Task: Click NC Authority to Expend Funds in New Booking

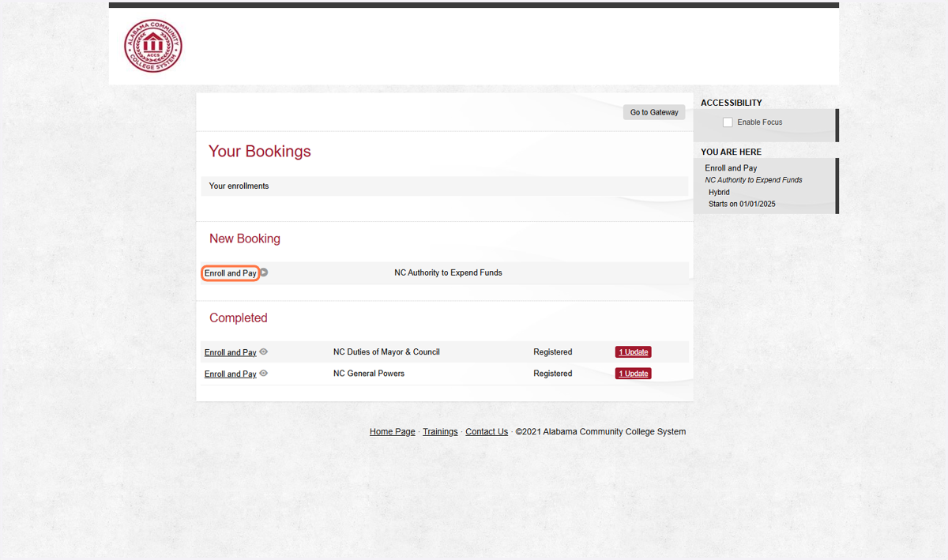Action: 449,272
